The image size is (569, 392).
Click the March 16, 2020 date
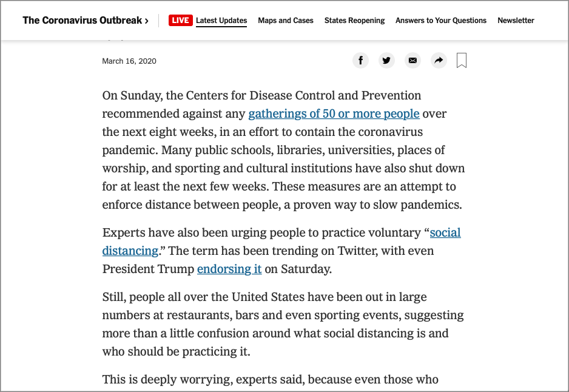coord(129,61)
